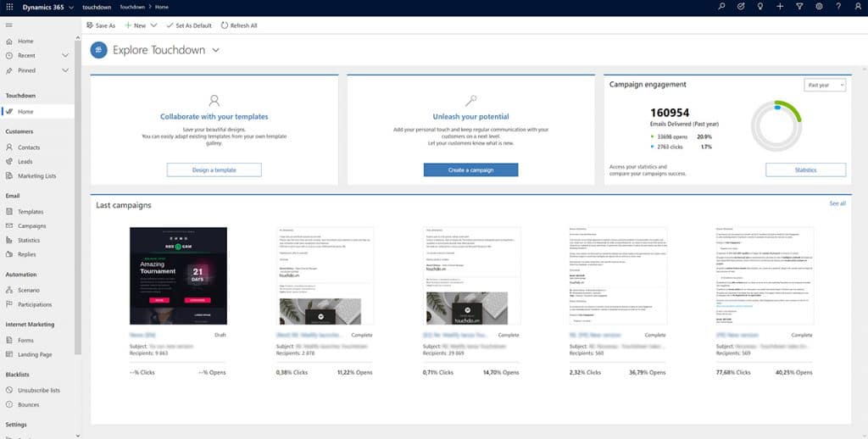Open the app launcher waffle icon

click(x=9, y=7)
